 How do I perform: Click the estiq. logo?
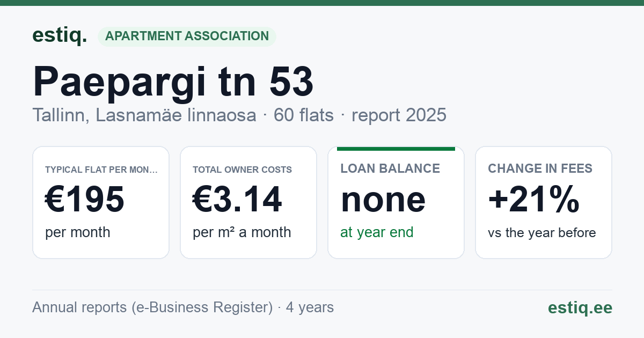[60, 36]
